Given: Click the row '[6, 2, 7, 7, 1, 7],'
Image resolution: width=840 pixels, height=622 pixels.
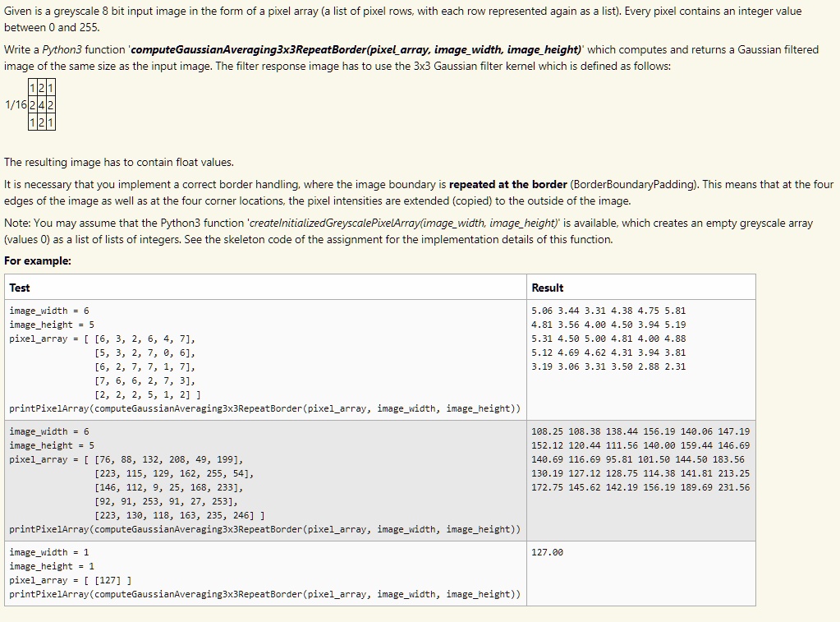Looking at the screenshot, I should (x=145, y=366).
